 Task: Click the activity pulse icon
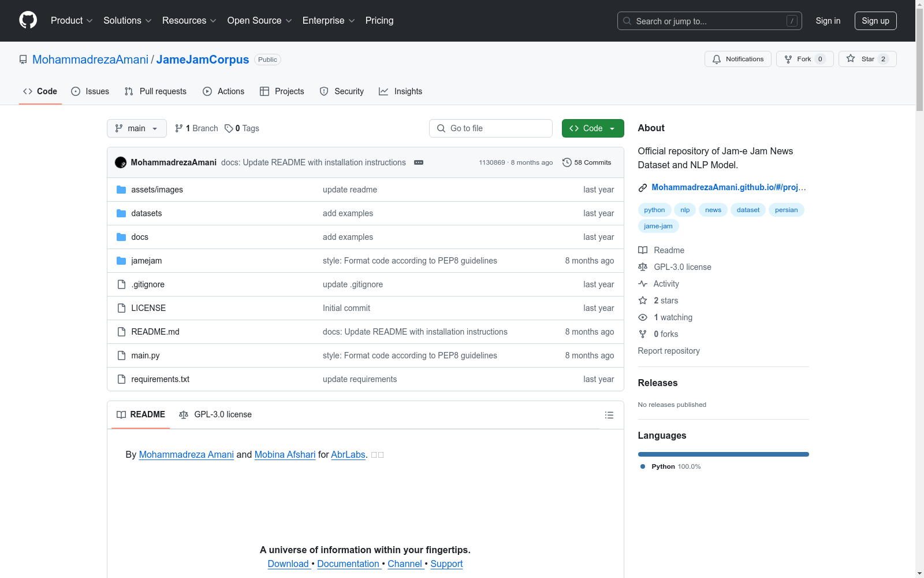[x=643, y=284]
